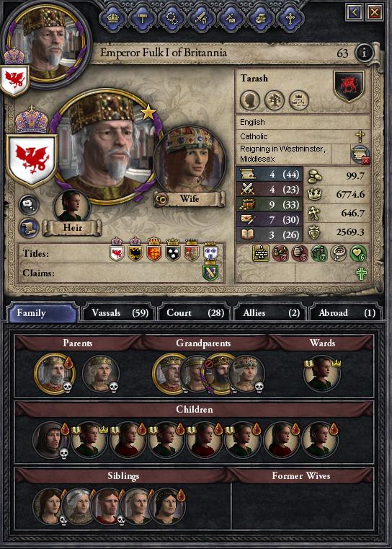Click the scroll icon with red X
392x549 pixels.
coord(360,155)
